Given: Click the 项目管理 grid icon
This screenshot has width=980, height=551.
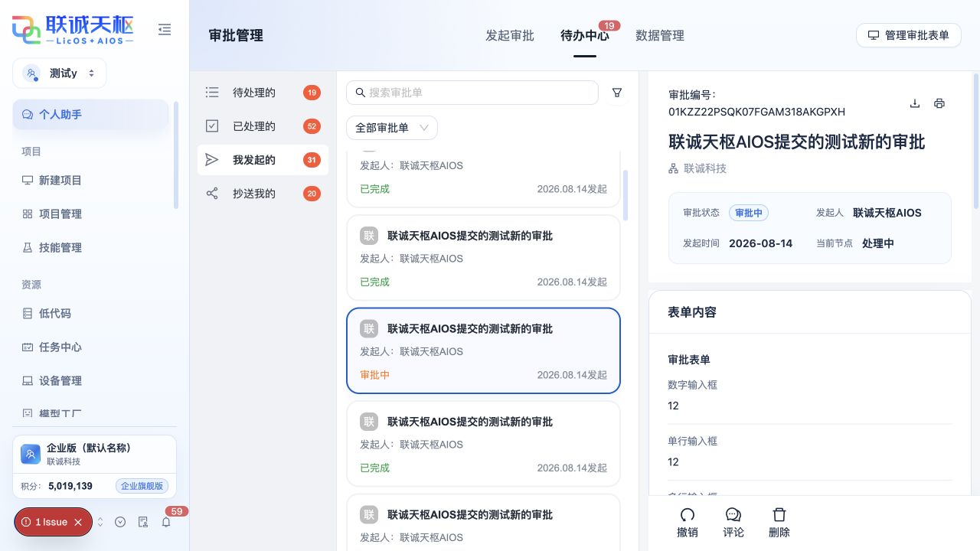Looking at the screenshot, I should (28, 214).
